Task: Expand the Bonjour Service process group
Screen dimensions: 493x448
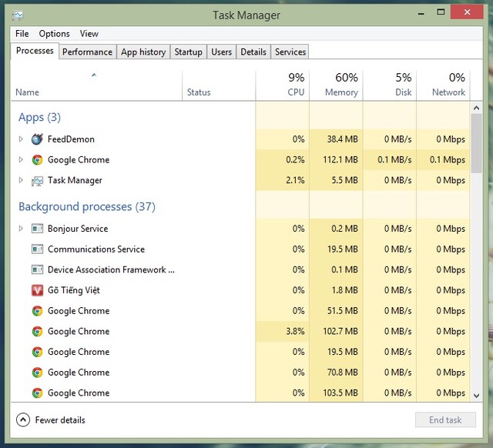Action: (22, 229)
